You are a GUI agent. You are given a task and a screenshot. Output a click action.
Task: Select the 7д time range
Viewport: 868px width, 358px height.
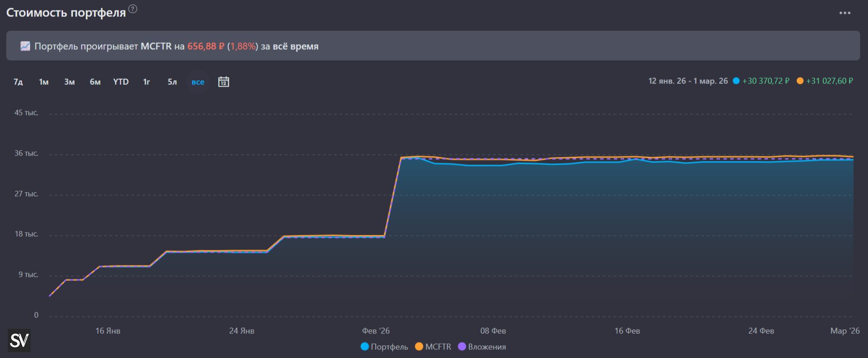(18, 82)
